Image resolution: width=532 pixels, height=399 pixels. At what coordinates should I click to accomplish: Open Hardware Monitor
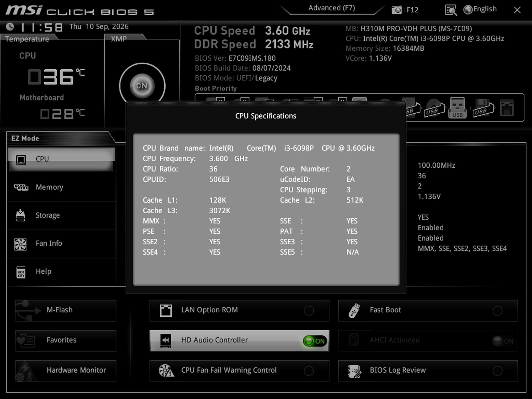click(66, 371)
